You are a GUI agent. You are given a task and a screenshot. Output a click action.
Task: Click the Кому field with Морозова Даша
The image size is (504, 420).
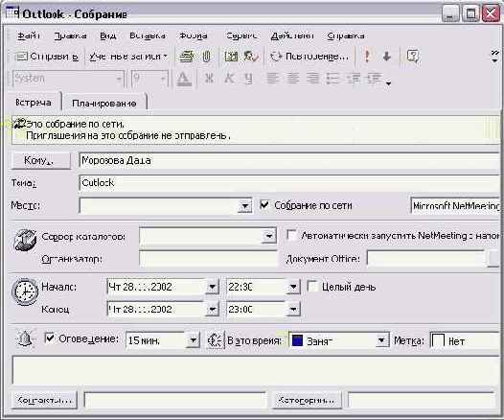[289, 160]
